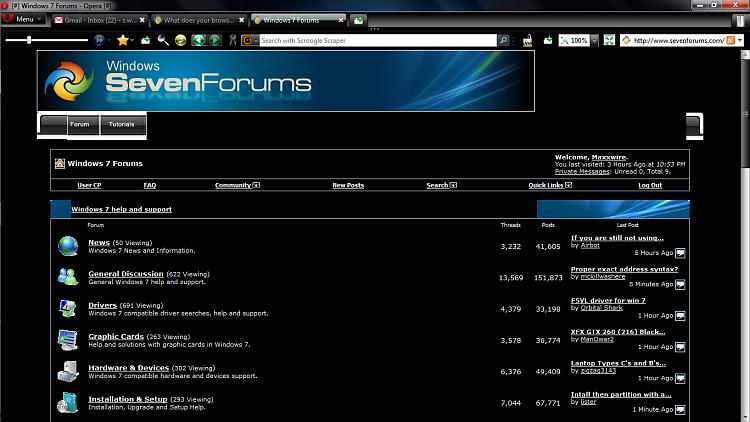Viewport: 750px width, 422px height.
Task: Open the closed tabs trash icon
Action: point(739,20)
